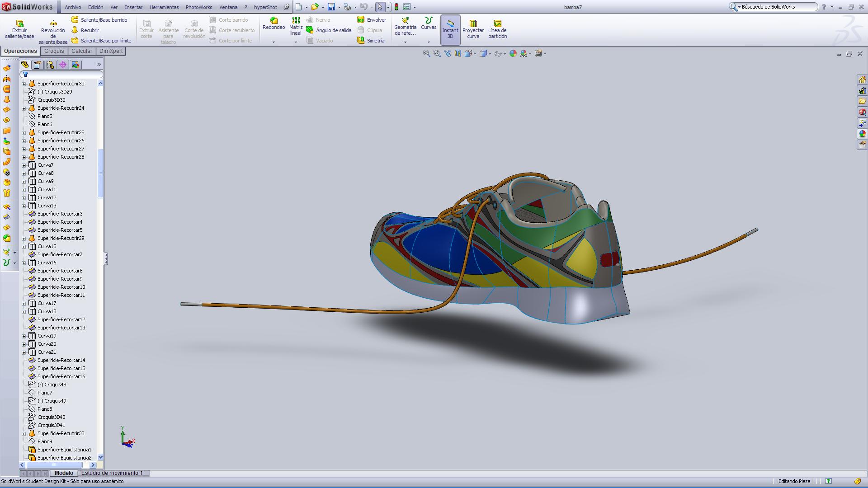The width and height of the screenshot is (868, 488).
Task: Select the Redondeo fillet tool
Action: (x=274, y=21)
